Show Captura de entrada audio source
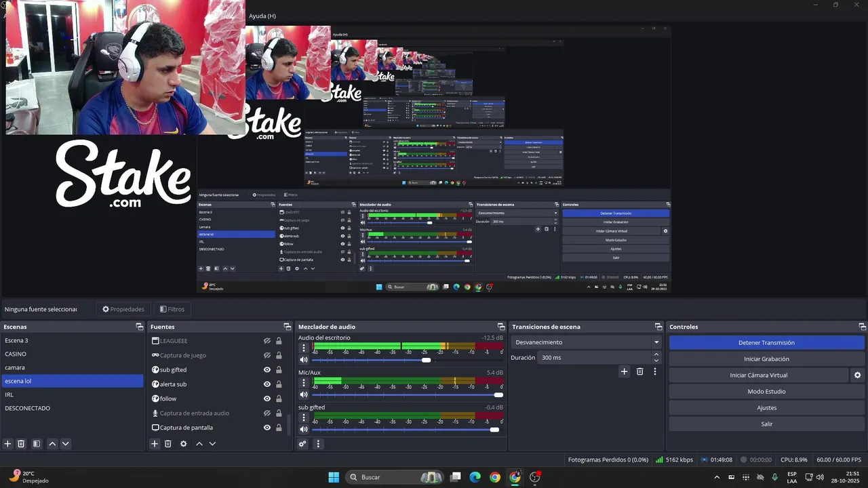This screenshot has height=488, width=868. [267, 413]
